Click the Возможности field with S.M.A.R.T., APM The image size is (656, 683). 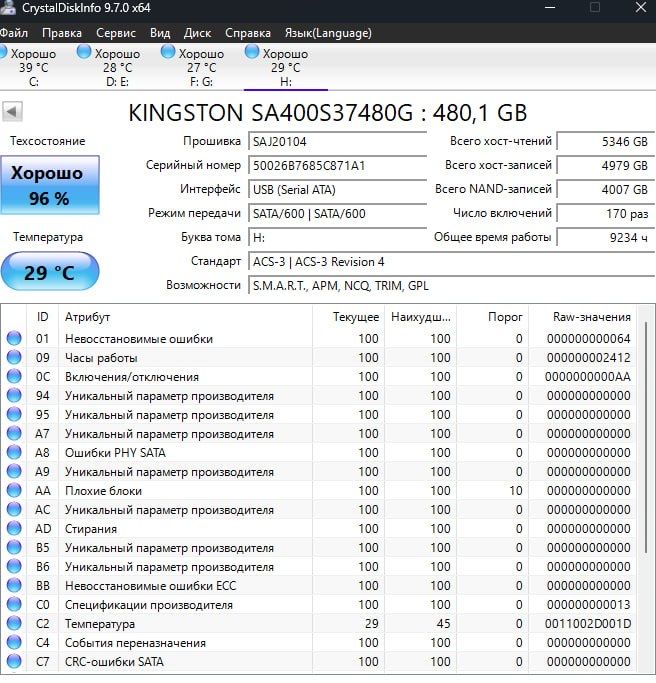[x=452, y=286]
